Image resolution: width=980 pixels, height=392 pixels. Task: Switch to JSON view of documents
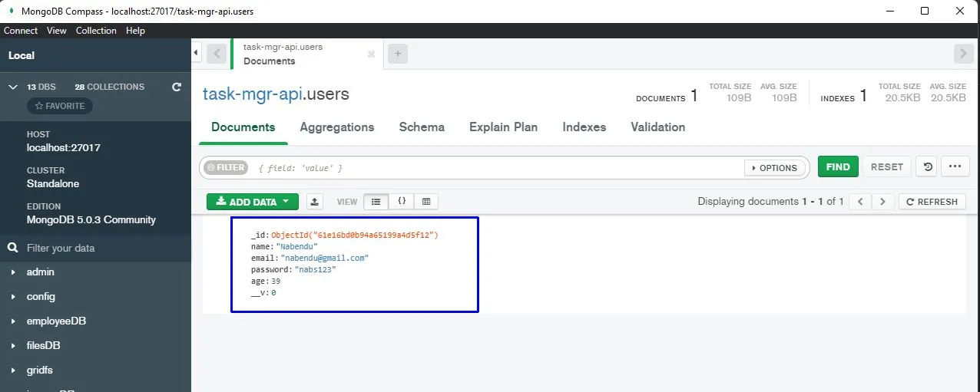tap(401, 202)
